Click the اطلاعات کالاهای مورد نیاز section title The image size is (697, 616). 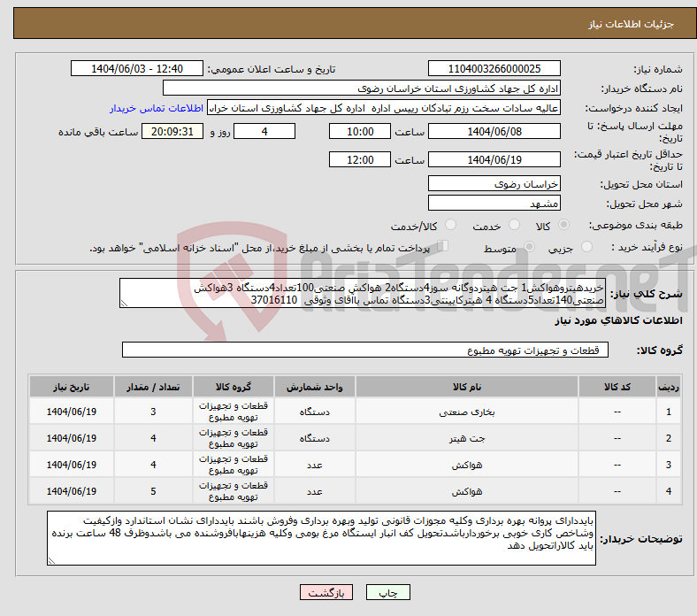click(x=618, y=320)
